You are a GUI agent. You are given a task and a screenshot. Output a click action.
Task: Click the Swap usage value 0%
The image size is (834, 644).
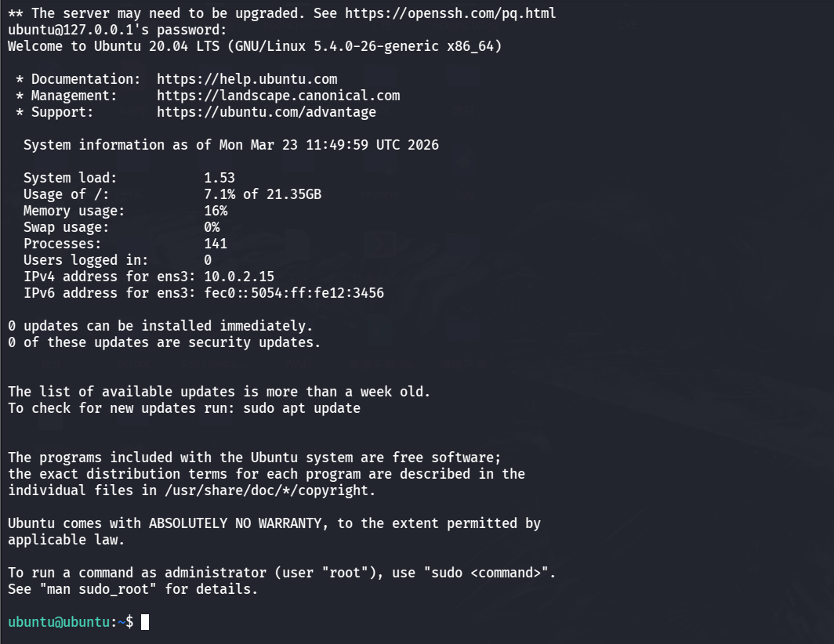pyautogui.click(x=212, y=227)
